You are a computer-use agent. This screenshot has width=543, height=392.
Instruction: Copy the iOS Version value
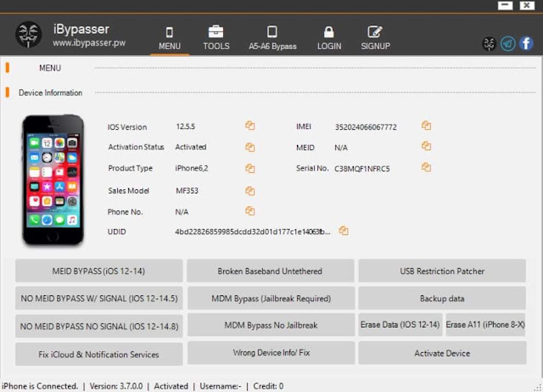pos(250,126)
